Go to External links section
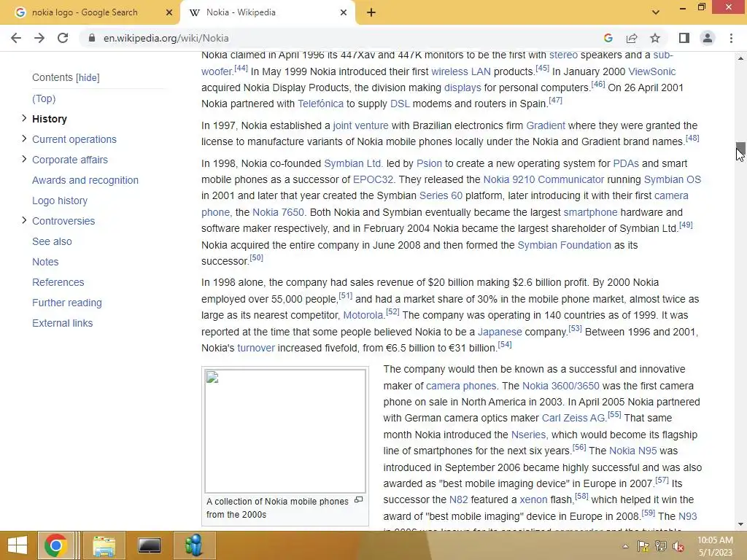This screenshot has height=560, width=747. [x=63, y=323]
